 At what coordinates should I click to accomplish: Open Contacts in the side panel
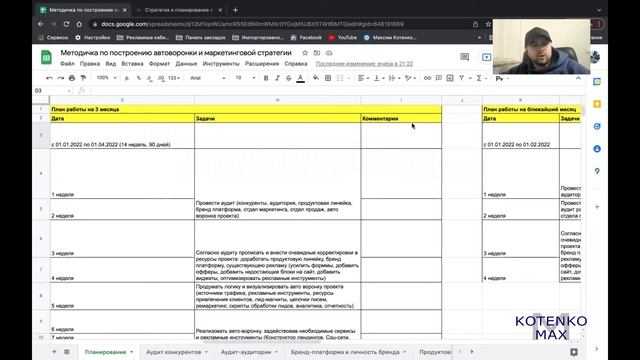point(597,149)
